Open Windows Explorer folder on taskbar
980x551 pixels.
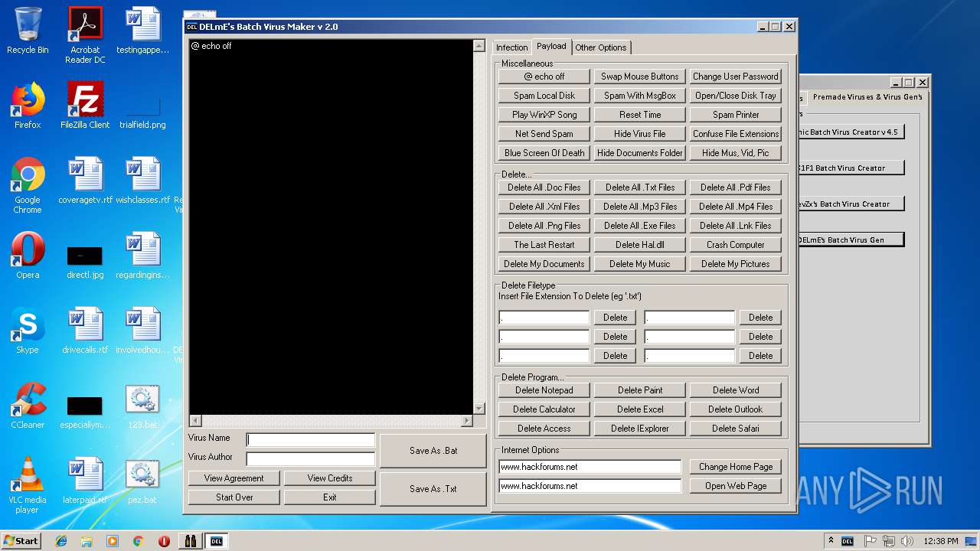click(87, 541)
